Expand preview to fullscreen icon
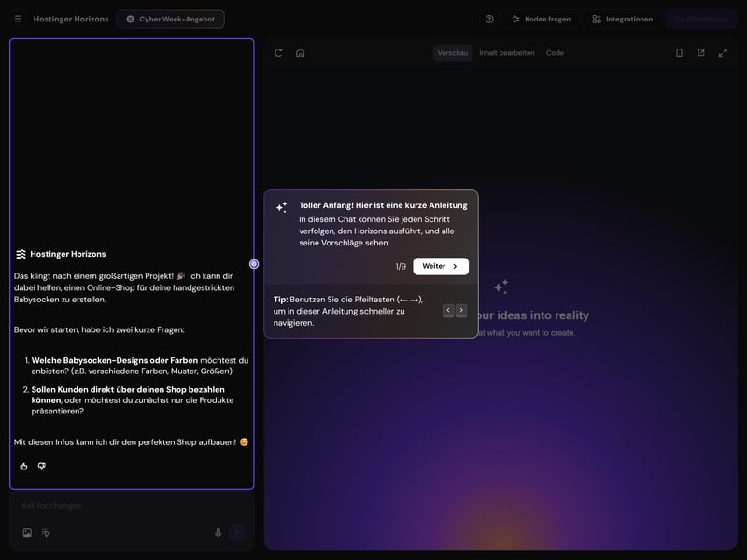Screen dimensions: 747x560 coord(723,53)
